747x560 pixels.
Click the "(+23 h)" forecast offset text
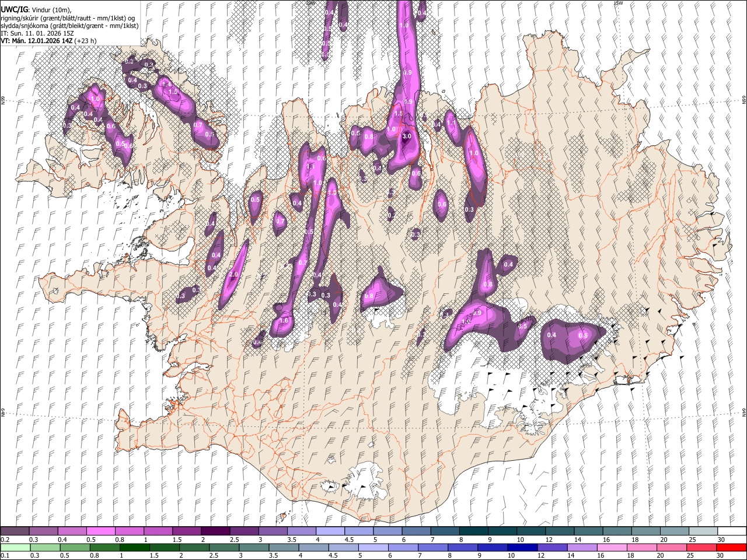(x=85, y=41)
